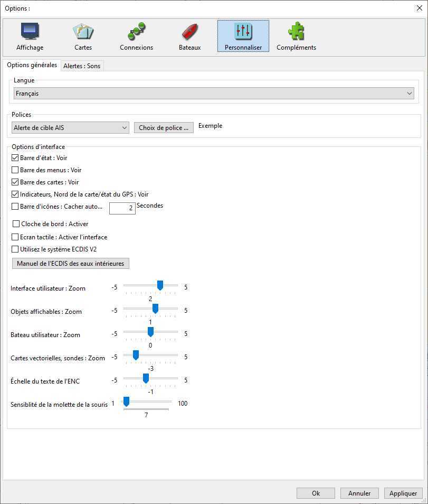Click the Objets affichables Zoom slider
Screen dimensions: 428x504
[x=150, y=311]
